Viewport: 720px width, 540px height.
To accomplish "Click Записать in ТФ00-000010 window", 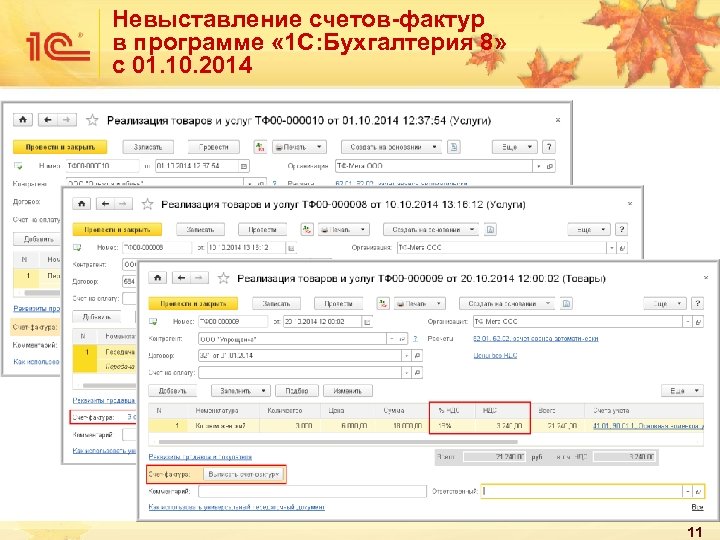I will tap(148, 147).
